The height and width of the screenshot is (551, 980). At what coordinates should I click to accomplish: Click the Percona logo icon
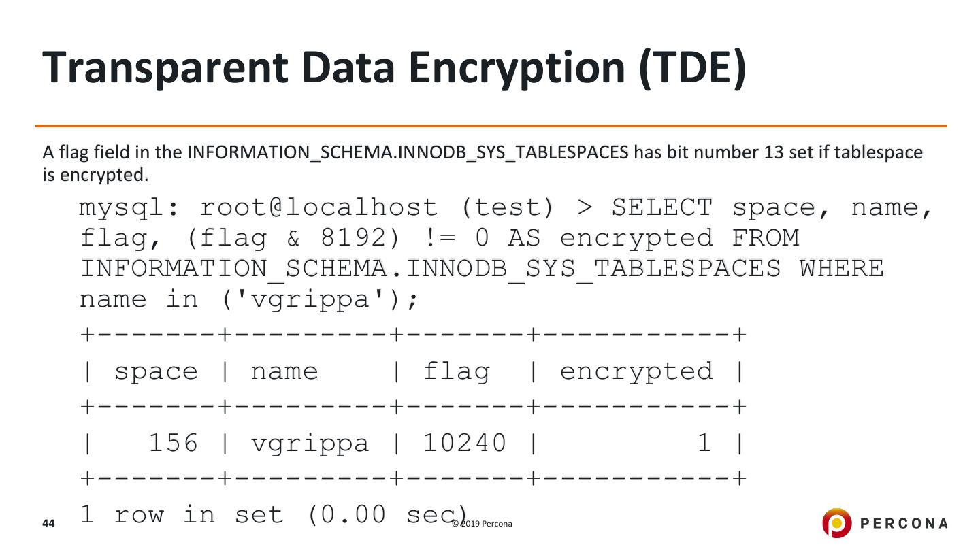pyautogui.click(x=836, y=522)
